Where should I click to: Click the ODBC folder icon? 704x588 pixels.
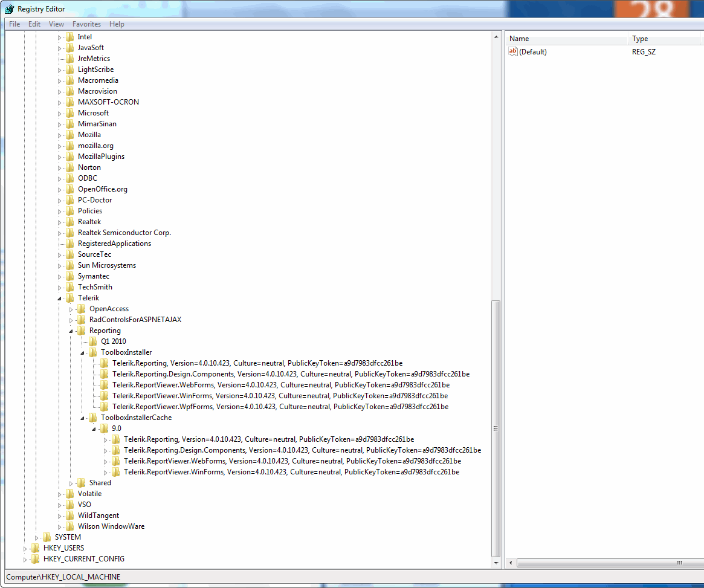click(x=70, y=178)
